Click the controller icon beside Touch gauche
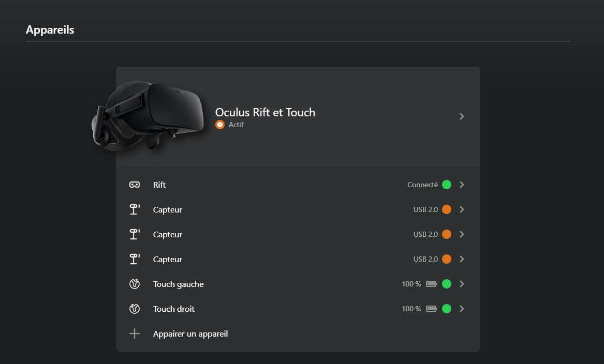This screenshot has width=604, height=364. tap(135, 284)
